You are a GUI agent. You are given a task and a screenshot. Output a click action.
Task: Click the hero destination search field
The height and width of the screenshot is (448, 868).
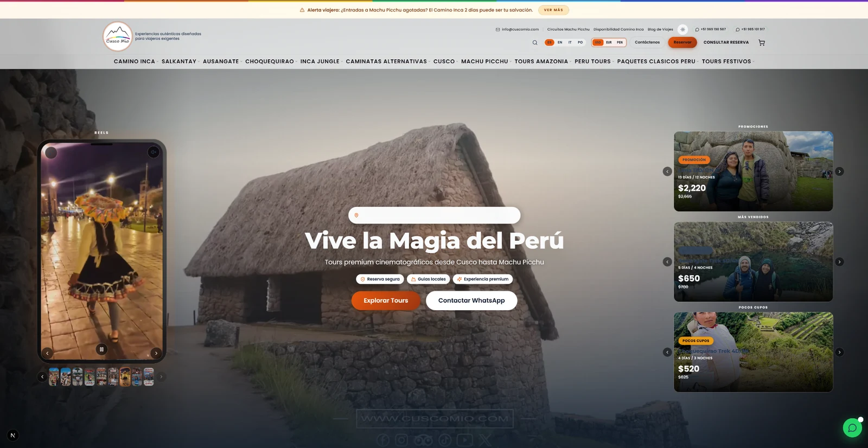434,215
